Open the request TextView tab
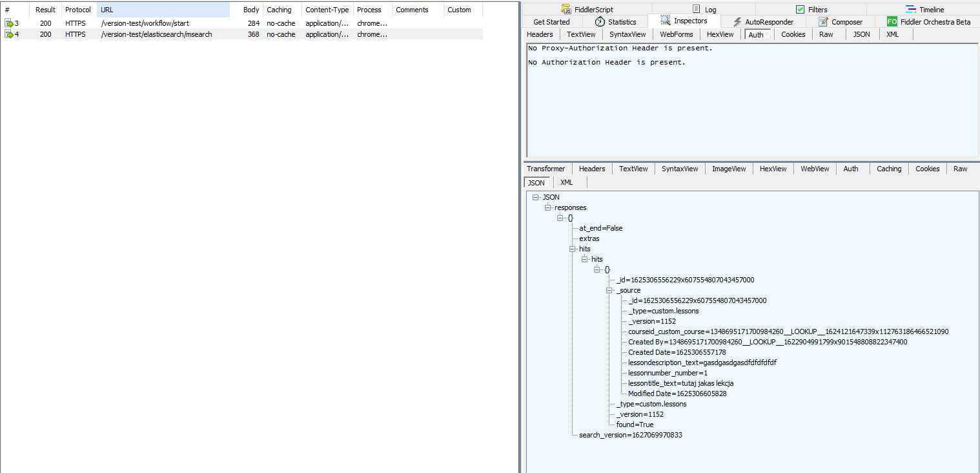 581,34
